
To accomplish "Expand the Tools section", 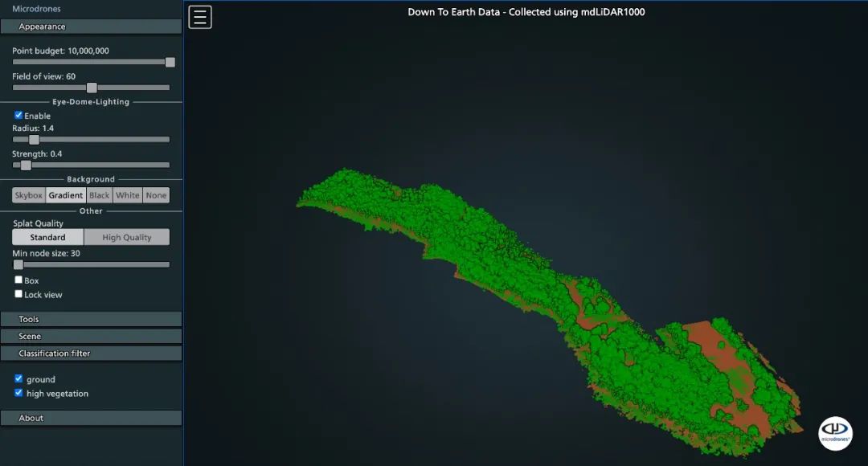I will point(91,319).
